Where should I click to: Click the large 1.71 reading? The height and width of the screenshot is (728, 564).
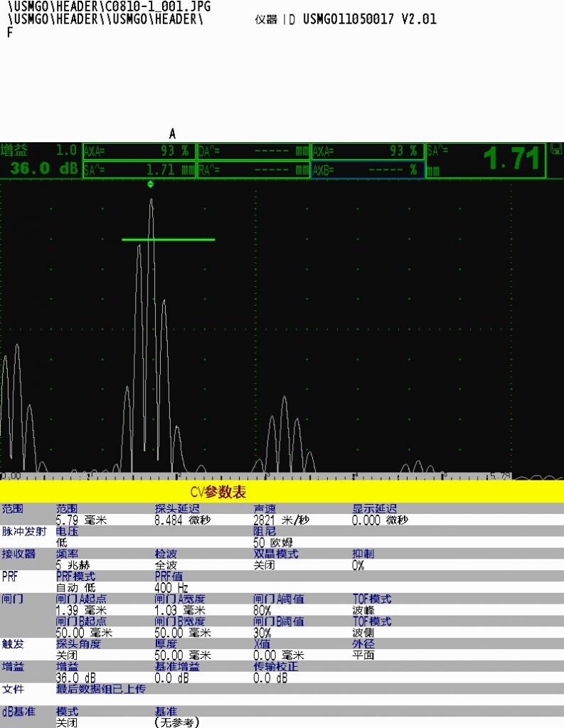pyautogui.click(x=511, y=159)
